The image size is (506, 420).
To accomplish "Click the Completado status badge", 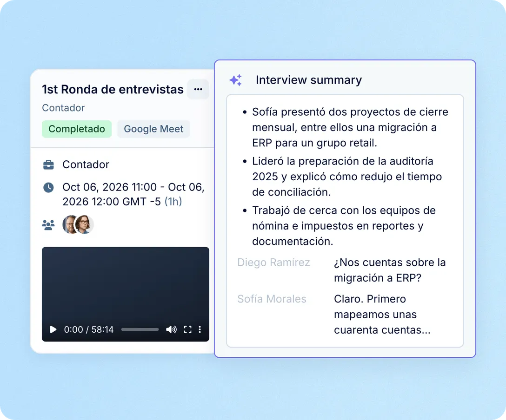I will 77,129.
